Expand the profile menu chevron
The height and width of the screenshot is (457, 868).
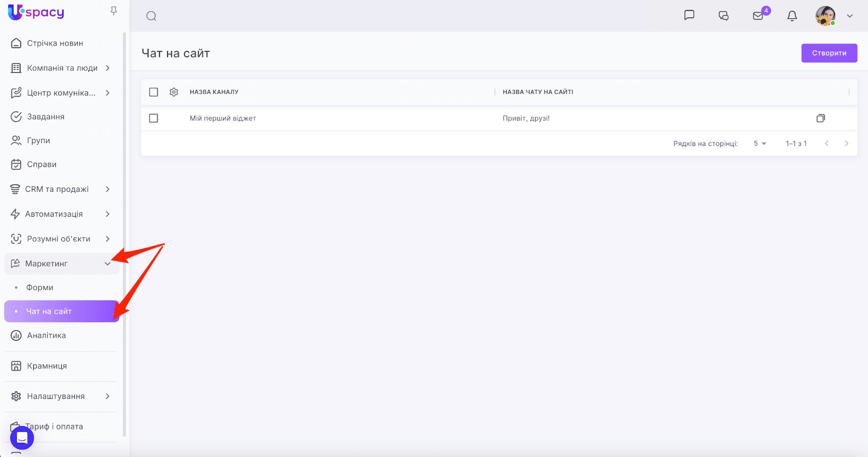point(850,16)
